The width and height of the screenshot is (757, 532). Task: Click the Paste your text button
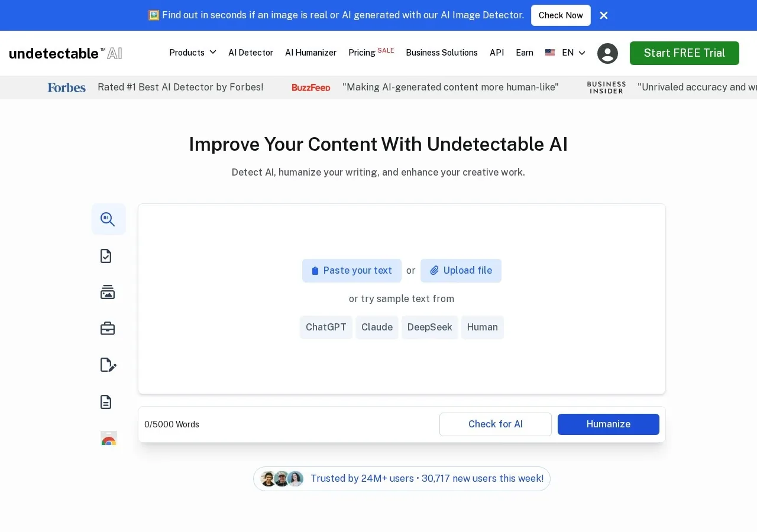point(352,271)
